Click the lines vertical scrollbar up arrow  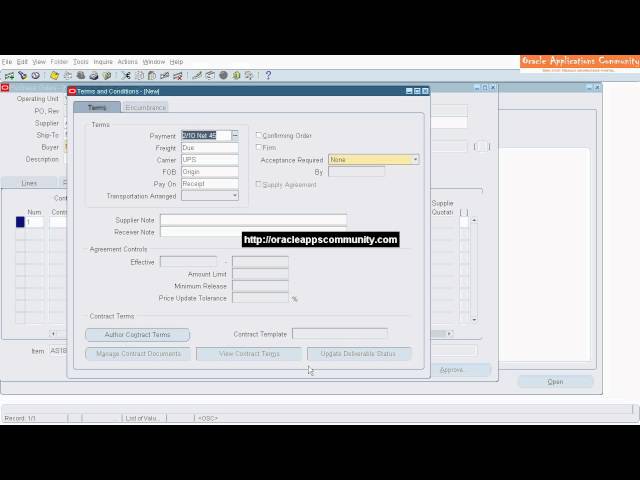pos(474,220)
